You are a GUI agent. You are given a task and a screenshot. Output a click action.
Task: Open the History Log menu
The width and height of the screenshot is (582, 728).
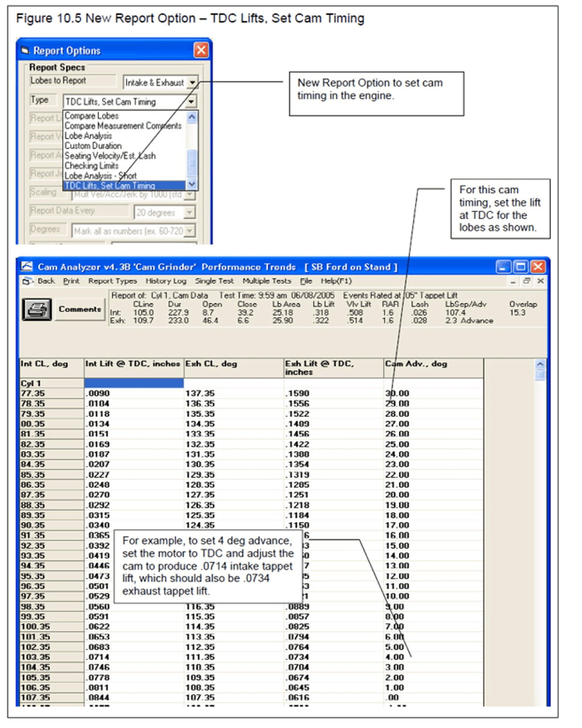[x=166, y=281]
